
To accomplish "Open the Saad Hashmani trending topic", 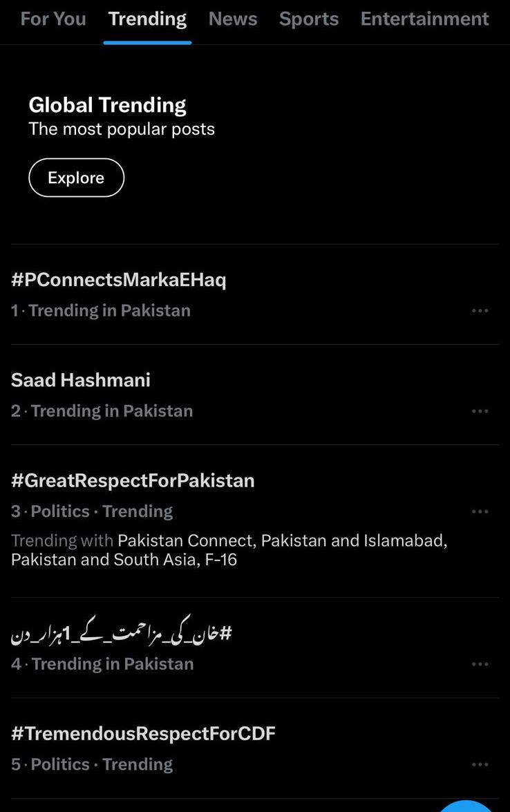I will coord(81,380).
